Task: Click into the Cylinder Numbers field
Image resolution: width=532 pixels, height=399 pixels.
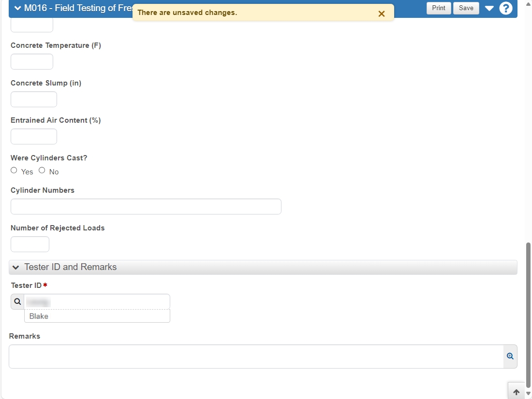Action: point(146,206)
